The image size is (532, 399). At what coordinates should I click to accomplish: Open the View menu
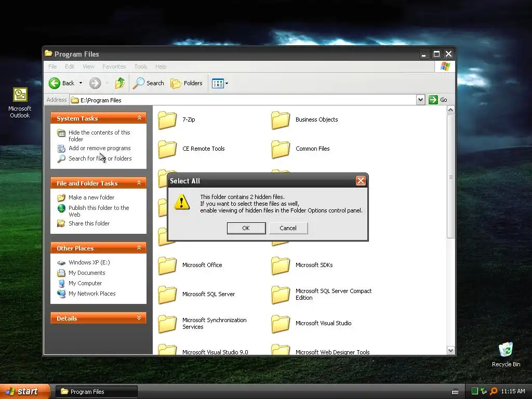[x=88, y=66]
